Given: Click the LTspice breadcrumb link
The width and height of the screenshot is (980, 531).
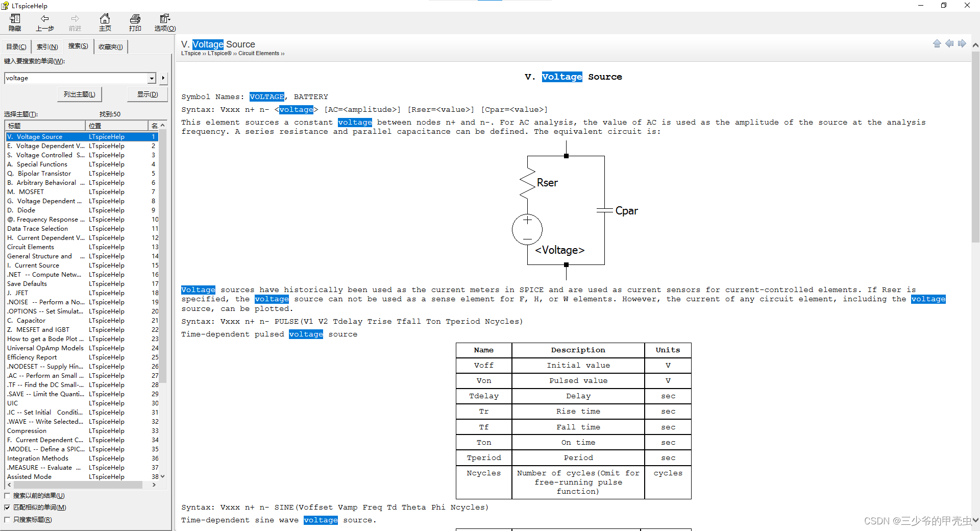Looking at the screenshot, I should pyautogui.click(x=191, y=53).
